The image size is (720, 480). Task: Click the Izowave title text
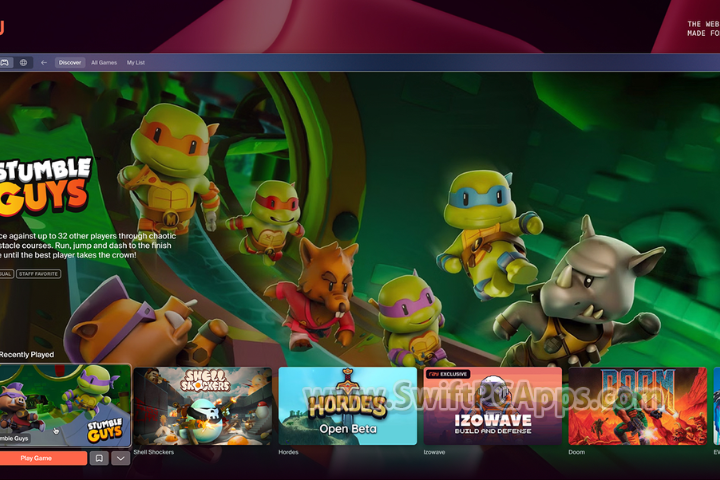(434, 452)
